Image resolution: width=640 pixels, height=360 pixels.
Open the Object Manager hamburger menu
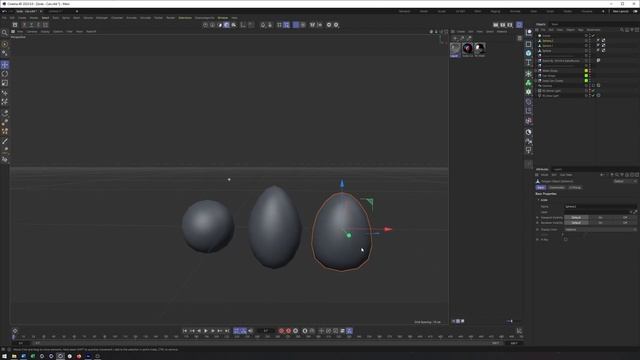point(537,30)
